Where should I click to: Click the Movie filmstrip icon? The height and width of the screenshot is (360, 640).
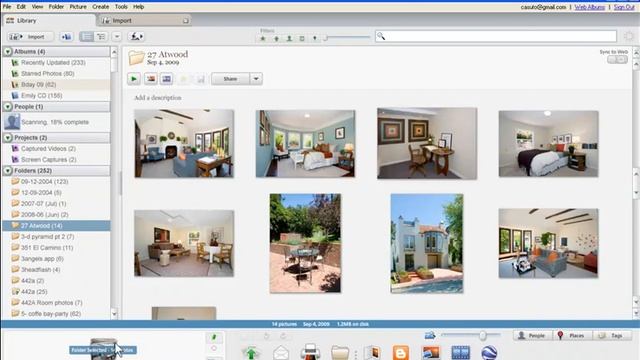460,352
